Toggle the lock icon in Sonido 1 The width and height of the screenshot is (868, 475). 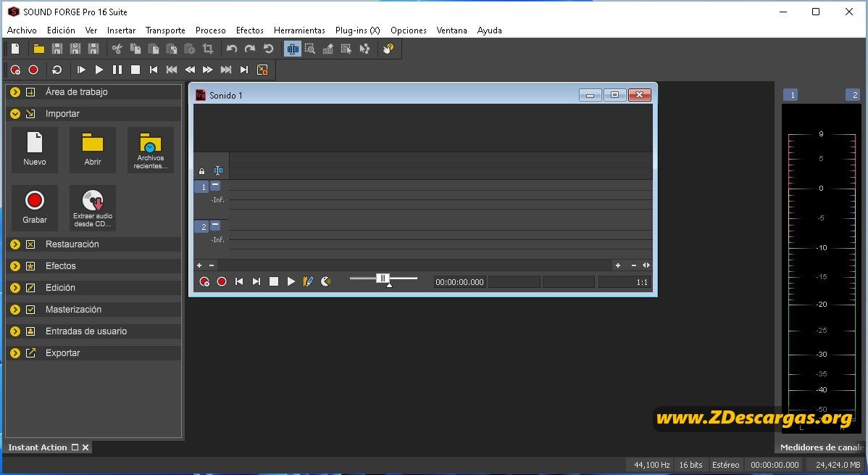coord(201,171)
